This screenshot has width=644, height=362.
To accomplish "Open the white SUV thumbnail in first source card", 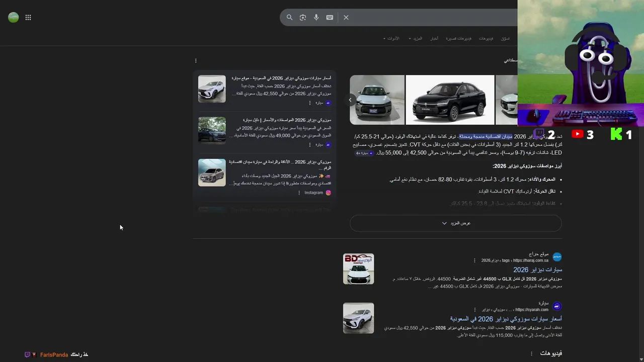I will coord(212,89).
